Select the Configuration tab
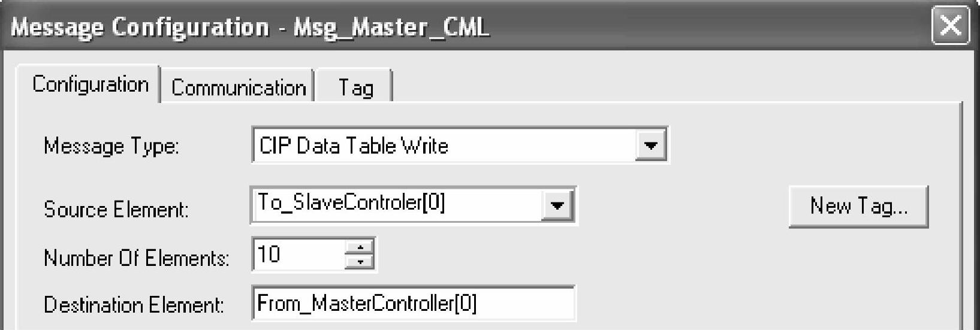Image resolution: width=980 pixels, height=330 pixels. pyautogui.click(x=91, y=84)
